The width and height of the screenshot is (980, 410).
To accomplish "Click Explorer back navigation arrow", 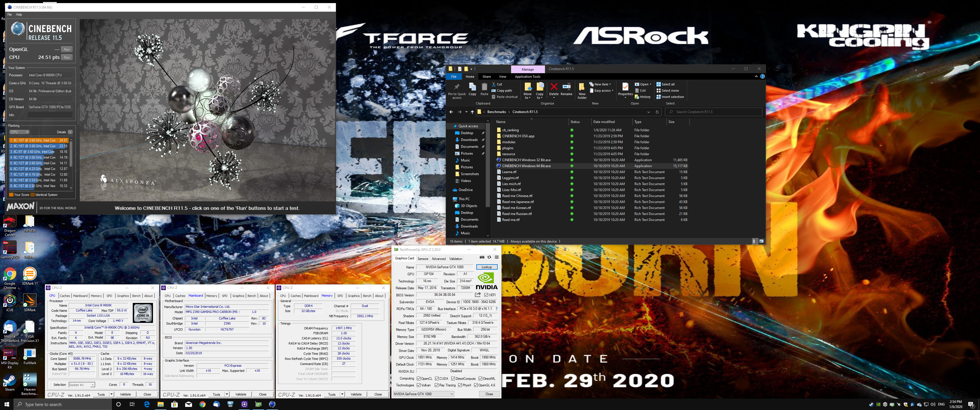I will (451, 112).
